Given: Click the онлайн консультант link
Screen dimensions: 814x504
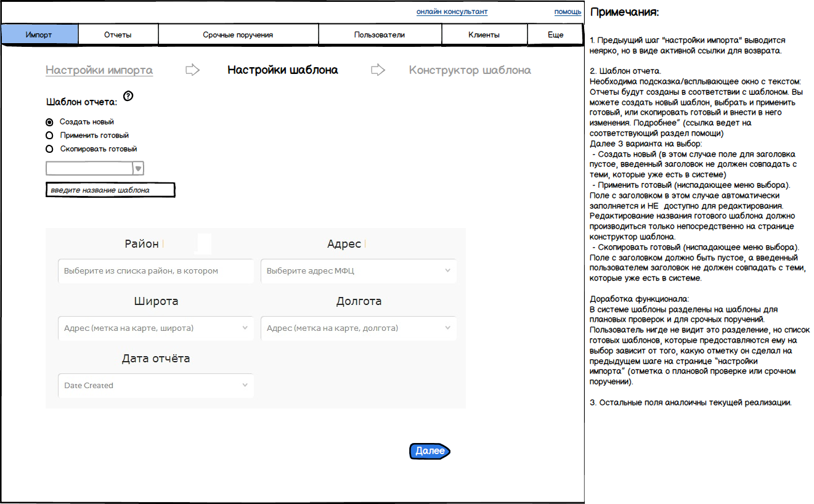Looking at the screenshot, I should pos(452,12).
